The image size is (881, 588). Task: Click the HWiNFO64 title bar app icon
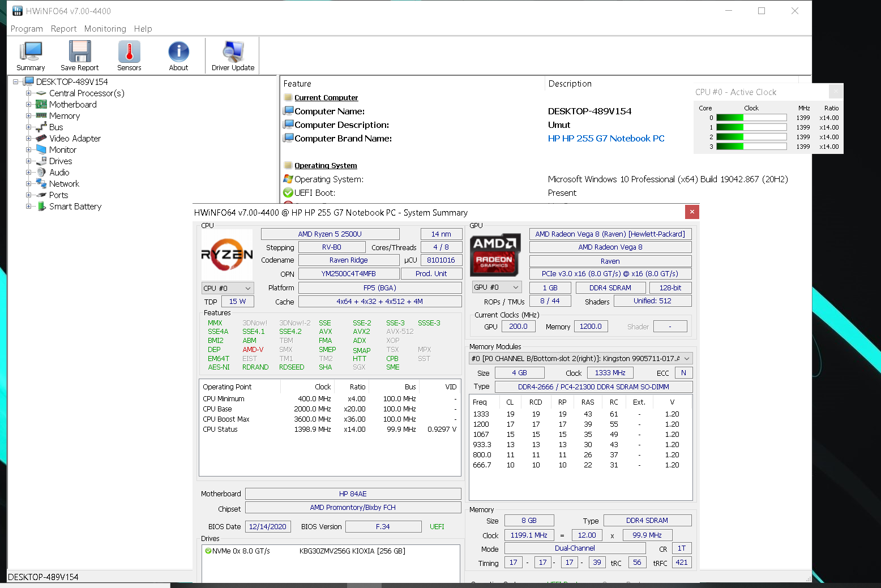pos(18,11)
